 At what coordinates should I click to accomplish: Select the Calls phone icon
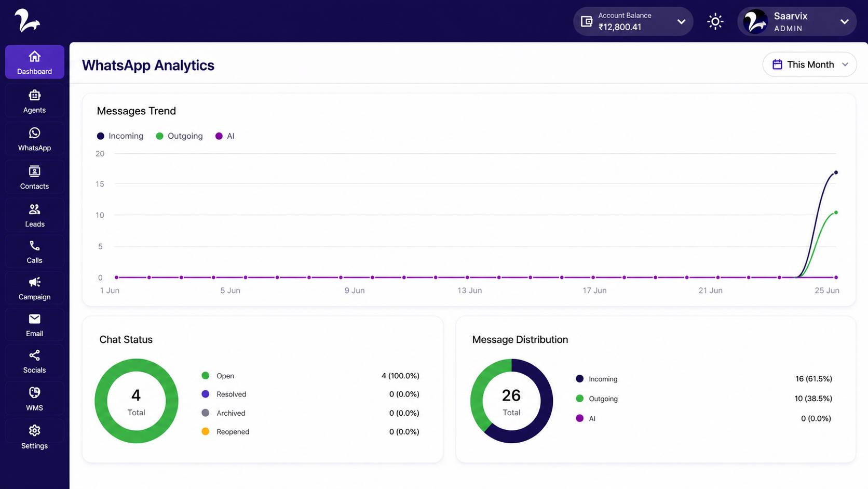[34, 245]
